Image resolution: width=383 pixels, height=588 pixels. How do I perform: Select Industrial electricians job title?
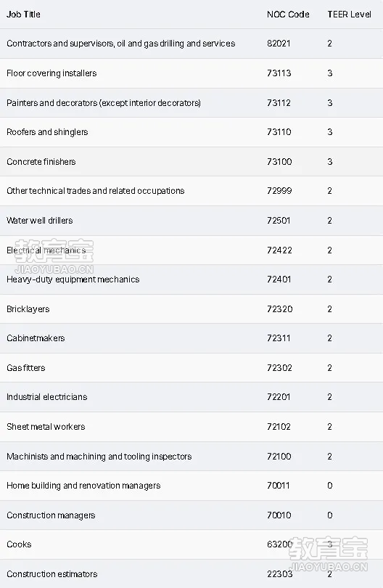47,397
